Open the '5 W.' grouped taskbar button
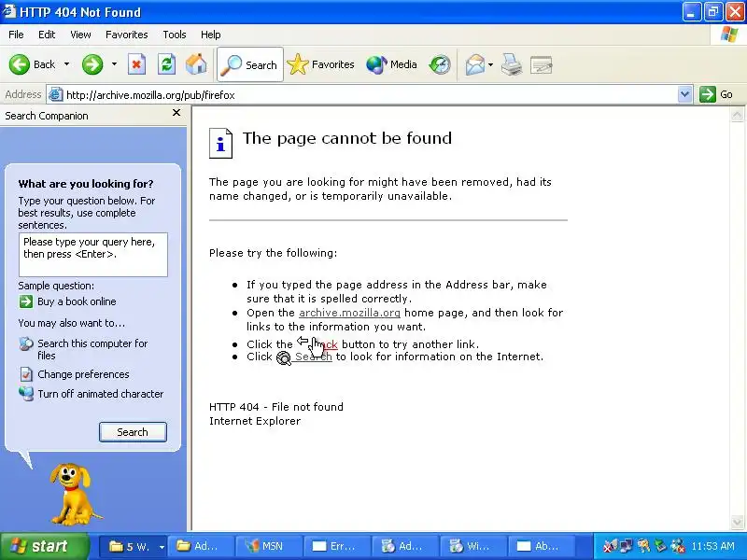This screenshot has width=747, height=560. click(135, 546)
